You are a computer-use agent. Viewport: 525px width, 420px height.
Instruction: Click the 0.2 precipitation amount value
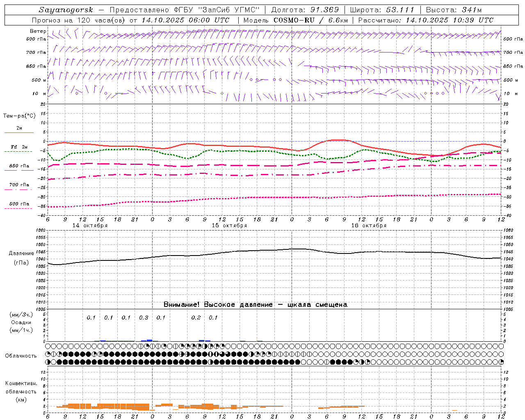point(196,317)
